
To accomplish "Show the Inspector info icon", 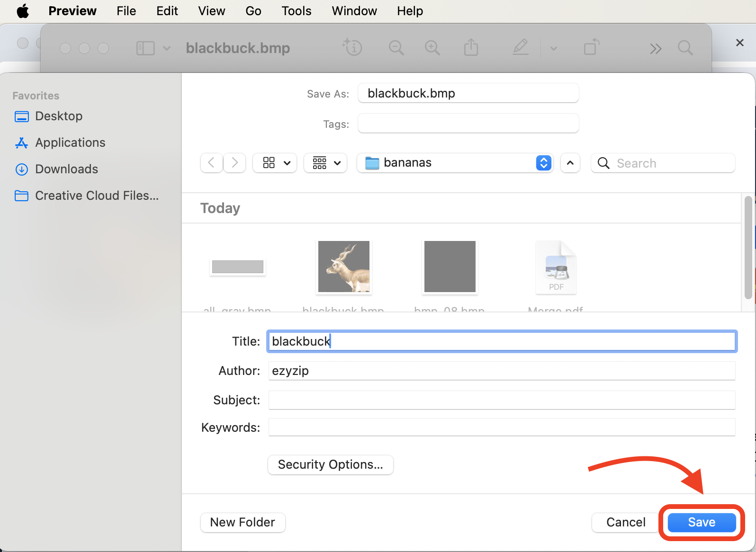I will pos(352,47).
